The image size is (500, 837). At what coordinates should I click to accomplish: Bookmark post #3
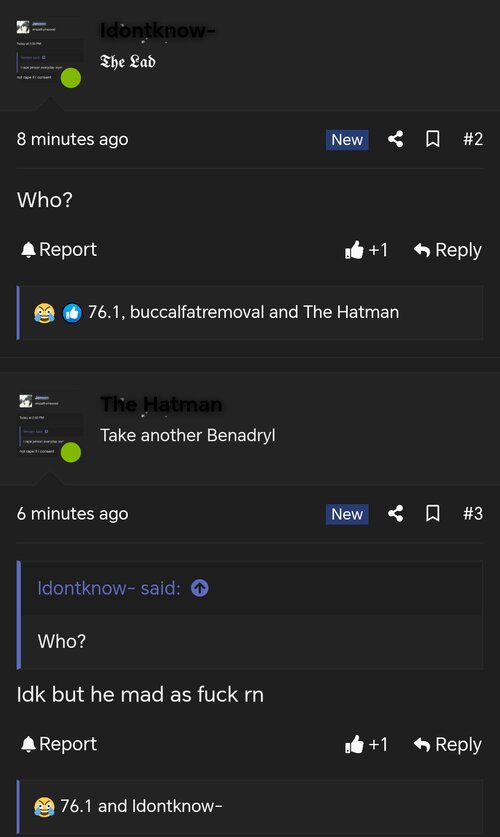pos(433,514)
